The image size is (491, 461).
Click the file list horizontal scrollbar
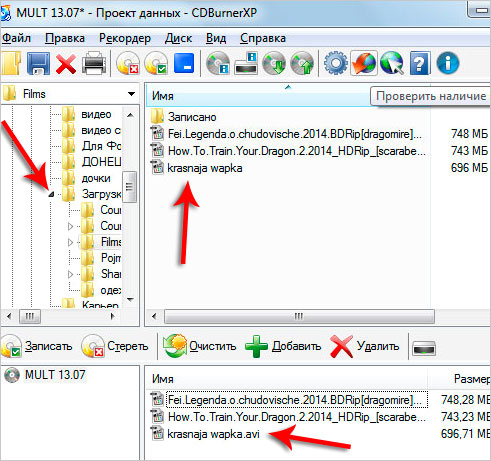click(299, 316)
